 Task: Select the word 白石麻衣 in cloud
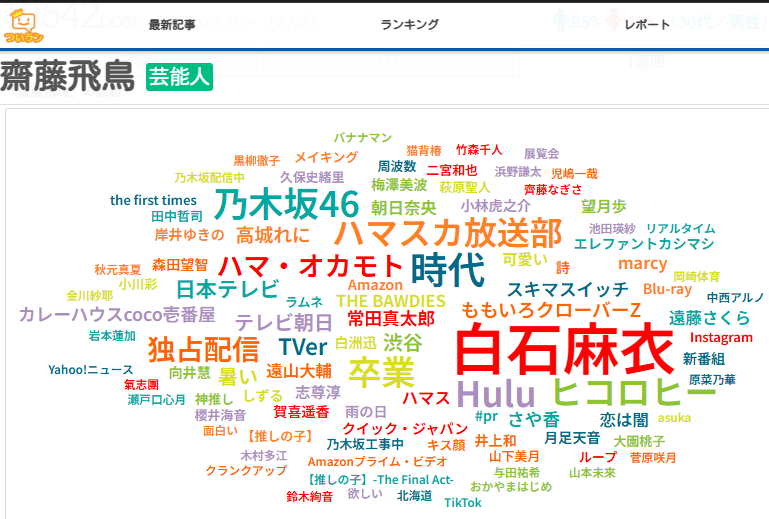pyautogui.click(x=565, y=349)
